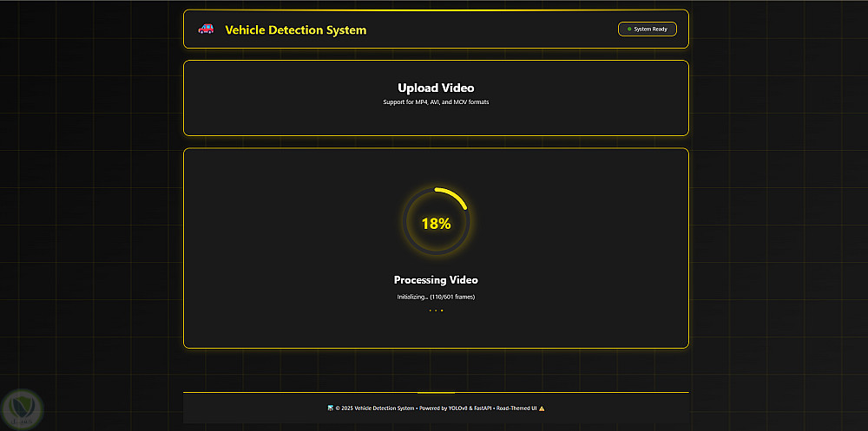Viewport: 868px width, 431px height.
Task: Click the 2025 Vehicle Detection System copyright
Action: [375, 408]
